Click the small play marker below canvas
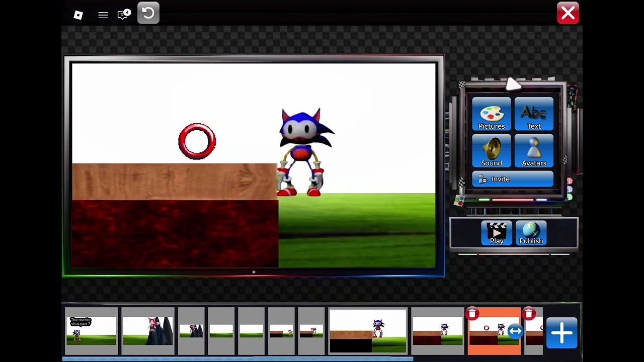Screen dimensions: 644x362 pos(254,272)
